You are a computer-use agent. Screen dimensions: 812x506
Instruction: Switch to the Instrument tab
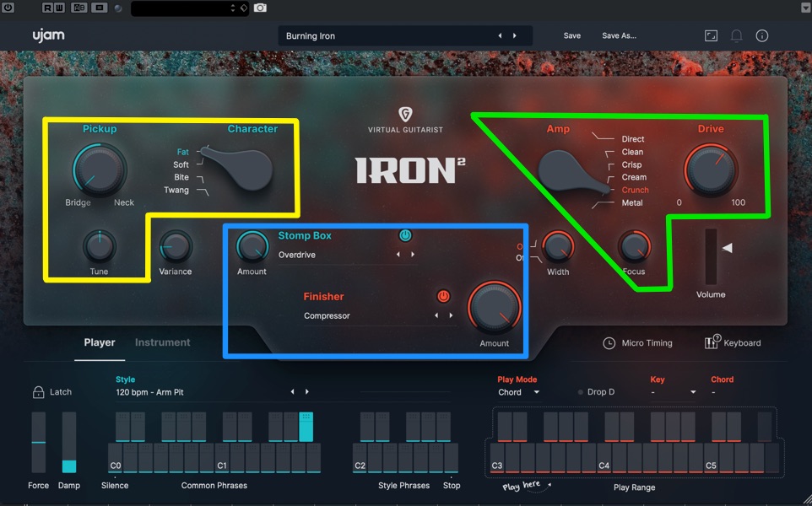point(163,342)
